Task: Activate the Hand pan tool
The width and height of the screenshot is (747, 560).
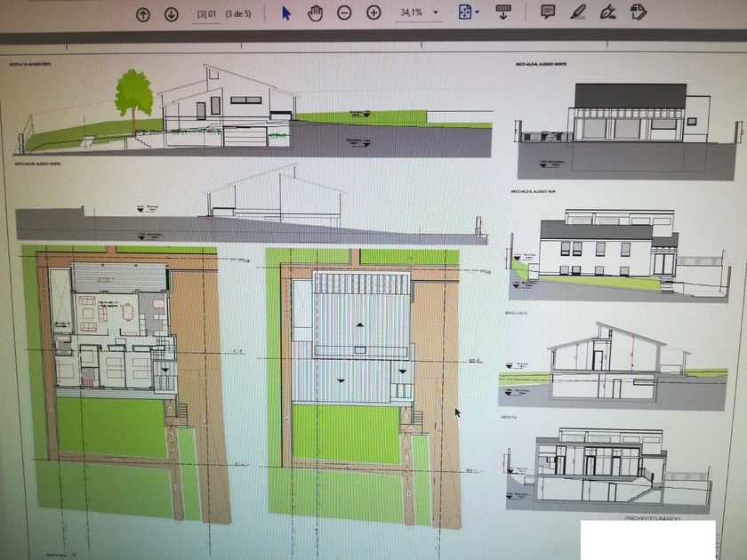Action: coord(315,13)
